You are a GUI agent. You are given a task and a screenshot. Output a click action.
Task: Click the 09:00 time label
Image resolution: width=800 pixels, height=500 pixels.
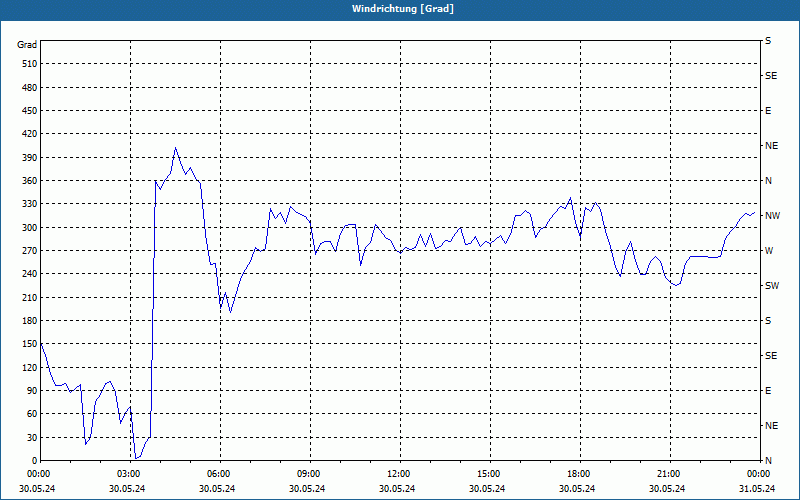coord(308,474)
